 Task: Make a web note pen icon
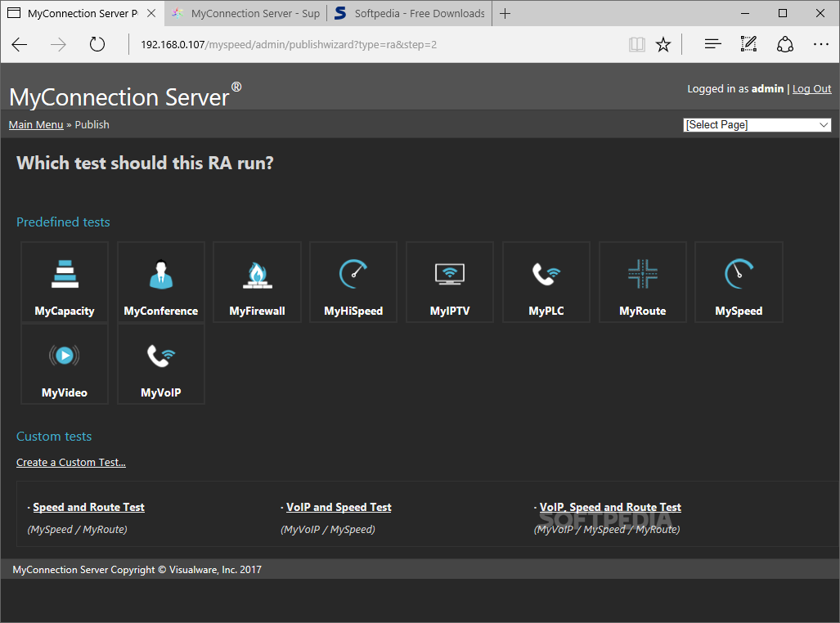coord(748,44)
